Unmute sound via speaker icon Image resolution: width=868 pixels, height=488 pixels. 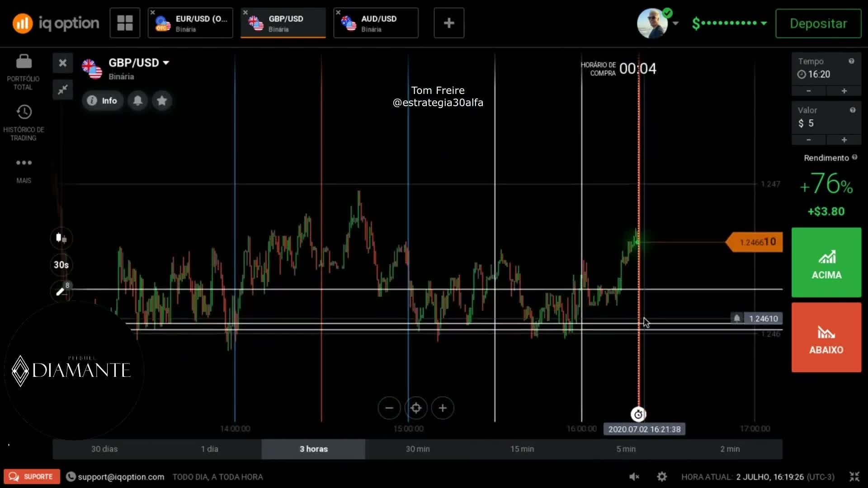click(634, 477)
